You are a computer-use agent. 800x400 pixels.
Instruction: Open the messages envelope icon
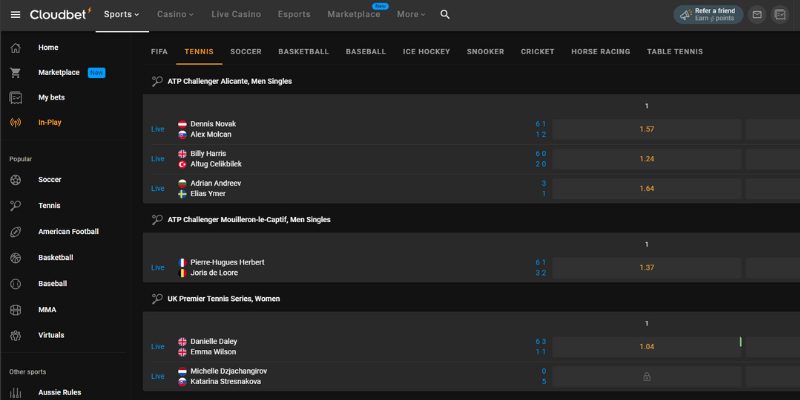pyautogui.click(x=757, y=15)
